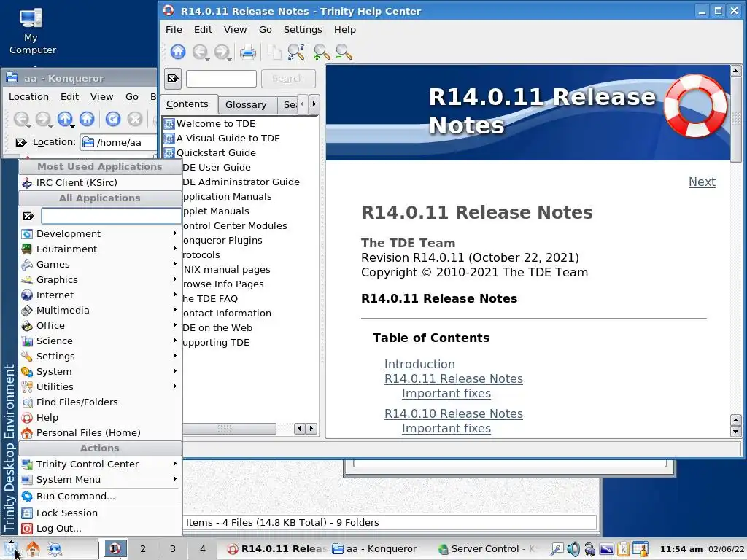Click the Back arrow in Help Center toolbar

pos(200,52)
